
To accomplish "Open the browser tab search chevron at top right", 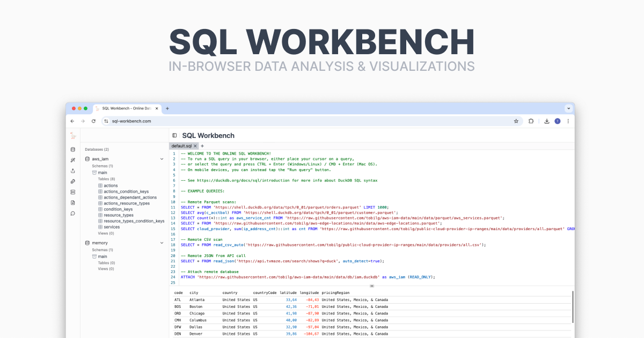I will [568, 108].
